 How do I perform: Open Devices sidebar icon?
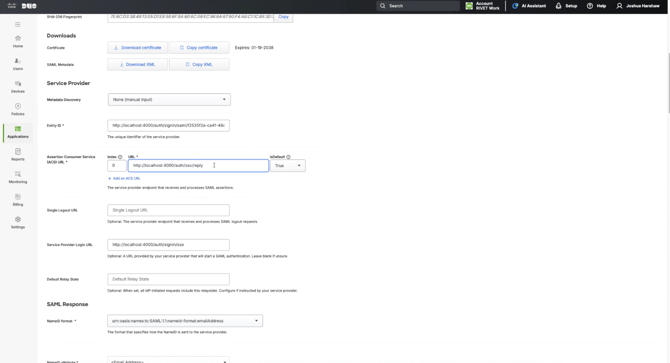[18, 87]
